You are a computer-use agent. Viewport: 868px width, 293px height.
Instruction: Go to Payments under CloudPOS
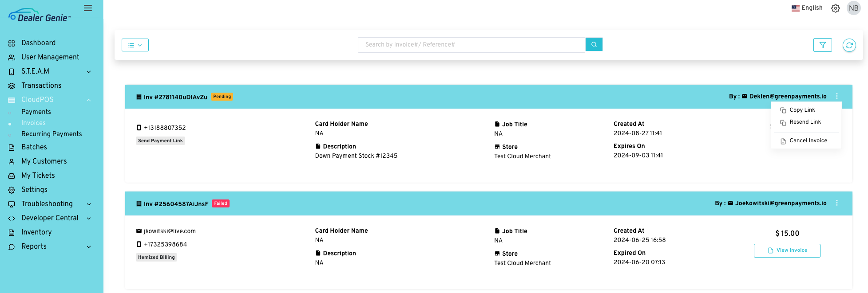[x=36, y=112]
